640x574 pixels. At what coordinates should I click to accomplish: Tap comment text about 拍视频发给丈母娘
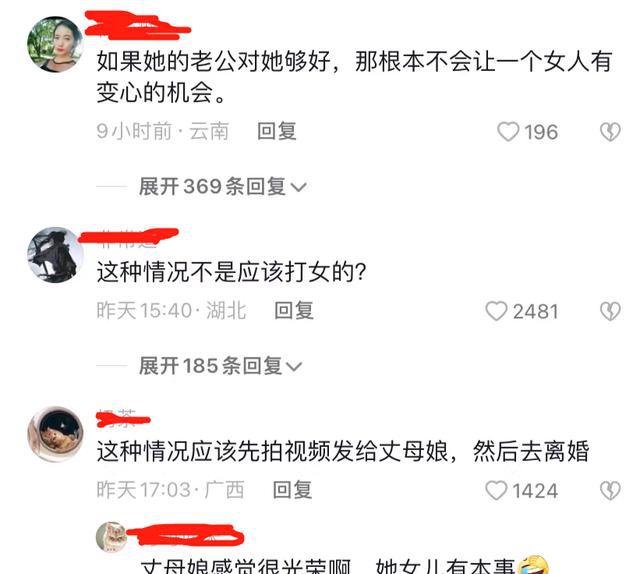click(343, 451)
